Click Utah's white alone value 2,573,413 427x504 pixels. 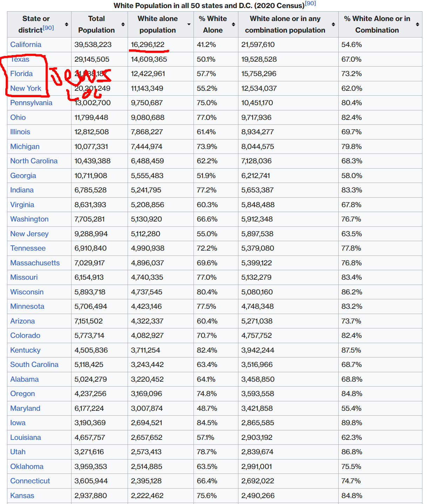(146, 452)
